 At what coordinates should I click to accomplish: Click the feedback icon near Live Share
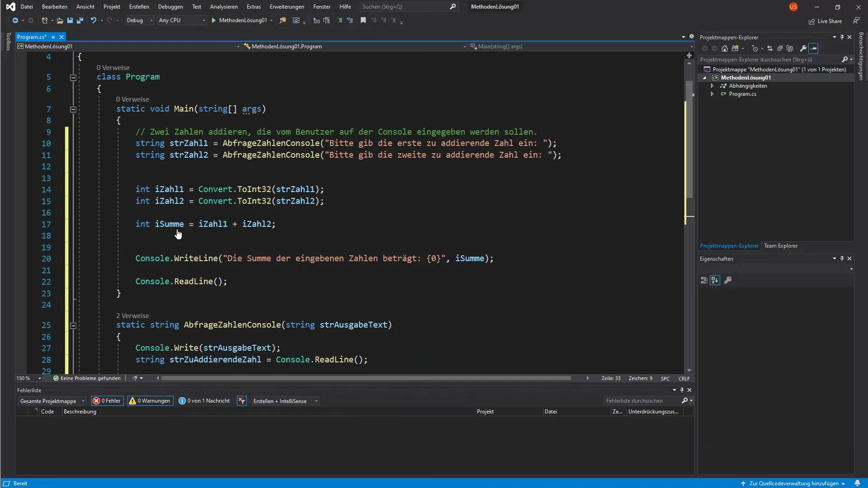[856, 21]
